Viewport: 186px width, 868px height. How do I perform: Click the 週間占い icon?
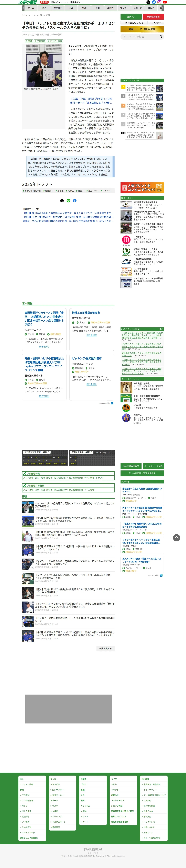point(126,418)
